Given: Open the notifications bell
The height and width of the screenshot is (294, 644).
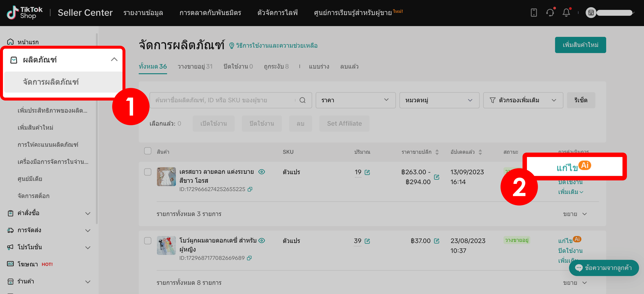Looking at the screenshot, I should (567, 13).
